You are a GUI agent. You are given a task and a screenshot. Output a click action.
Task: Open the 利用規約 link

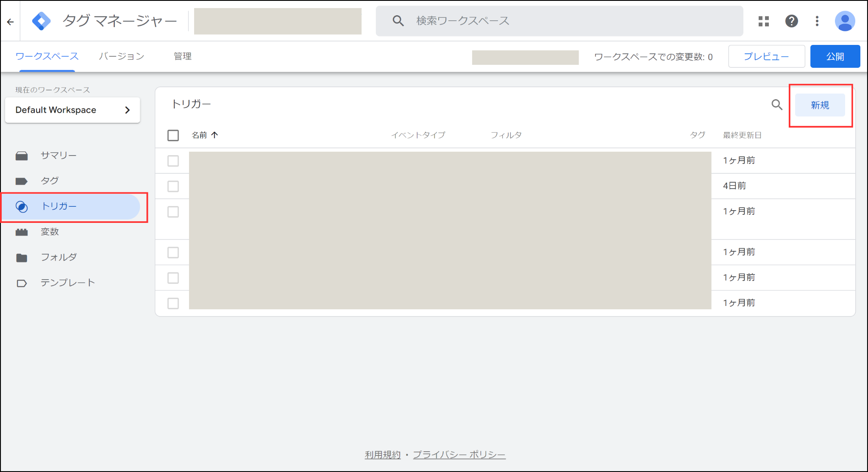tap(382, 455)
